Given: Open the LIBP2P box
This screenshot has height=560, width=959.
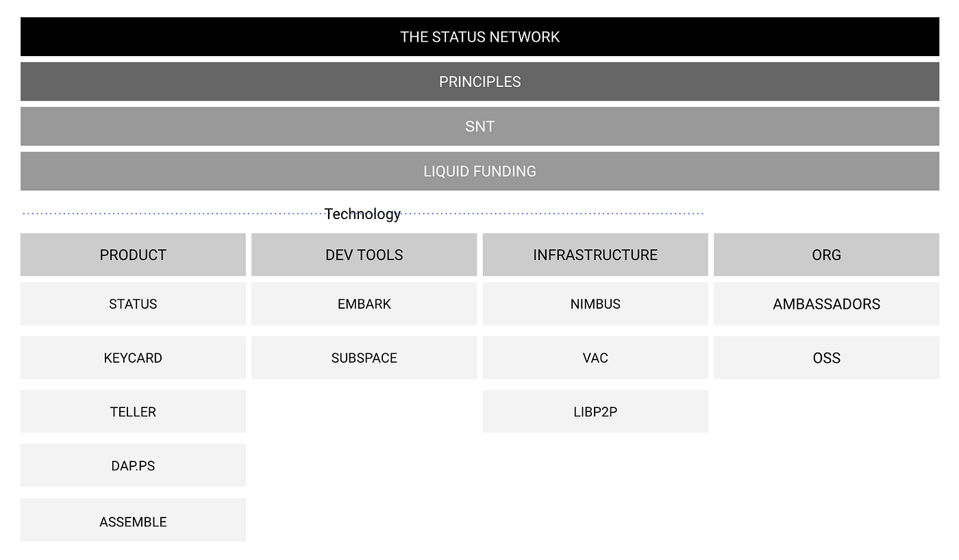Looking at the screenshot, I should tap(595, 411).
